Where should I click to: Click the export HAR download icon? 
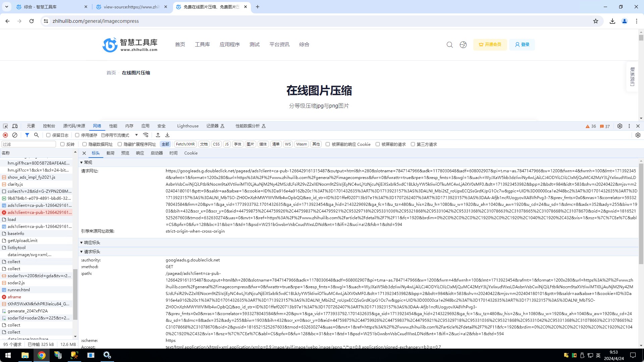click(167, 135)
